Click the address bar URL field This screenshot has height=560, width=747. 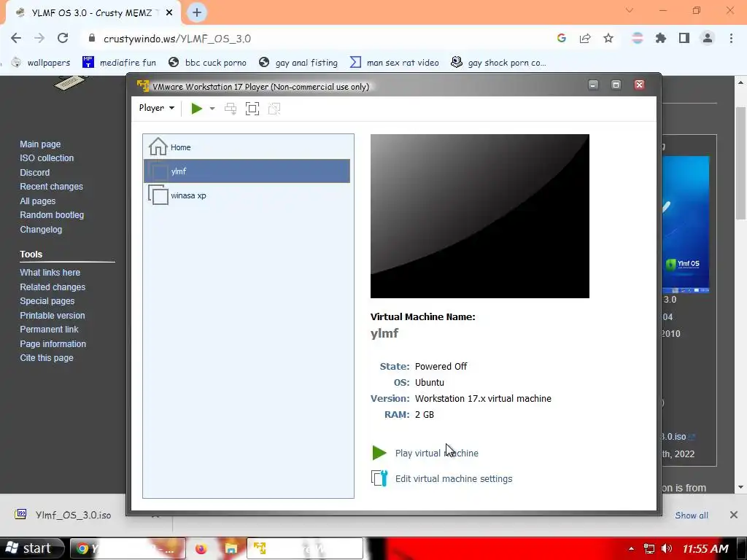[x=314, y=39]
